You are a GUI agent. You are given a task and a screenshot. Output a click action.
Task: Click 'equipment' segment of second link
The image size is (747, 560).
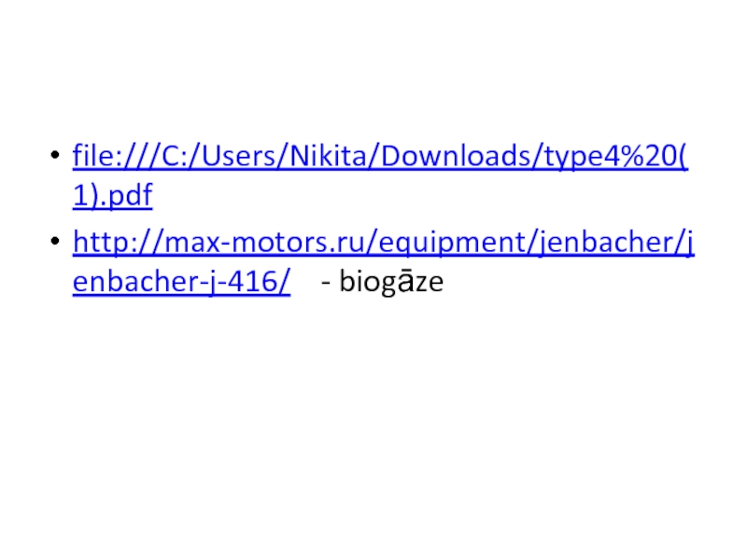point(453,245)
